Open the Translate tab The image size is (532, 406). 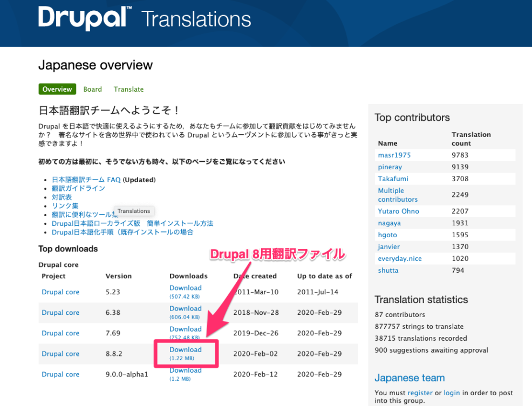pyautogui.click(x=128, y=89)
